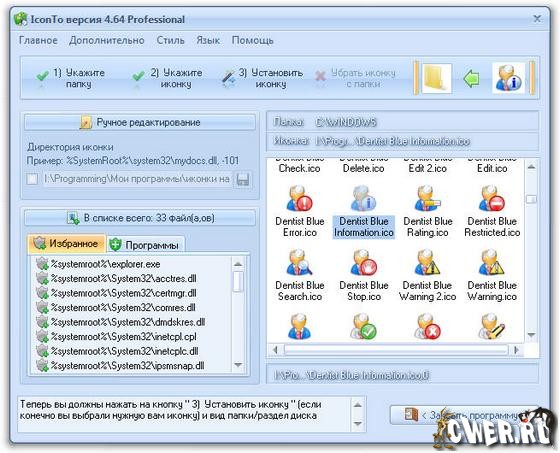Select %systemroot%\explorer.exe in list
The width and height of the screenshot is (560, 453).
click(x=105, y=264)
